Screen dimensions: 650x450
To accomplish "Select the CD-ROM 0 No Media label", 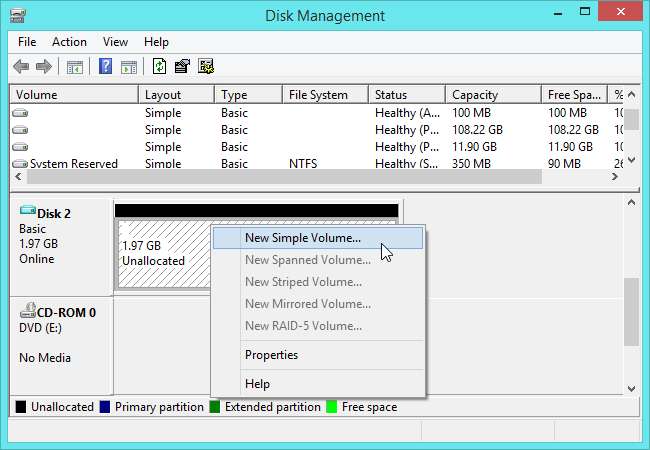I will pos(61,346).
